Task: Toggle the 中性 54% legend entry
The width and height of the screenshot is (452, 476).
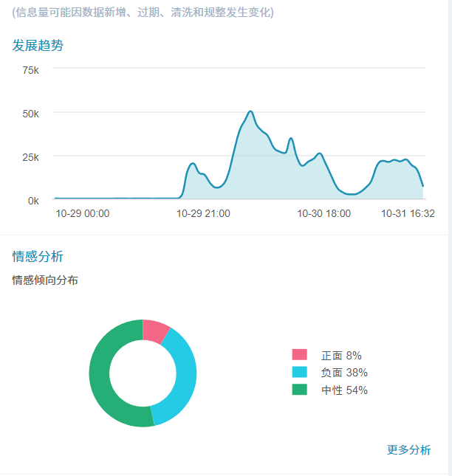Action: [x=343, y=390]
